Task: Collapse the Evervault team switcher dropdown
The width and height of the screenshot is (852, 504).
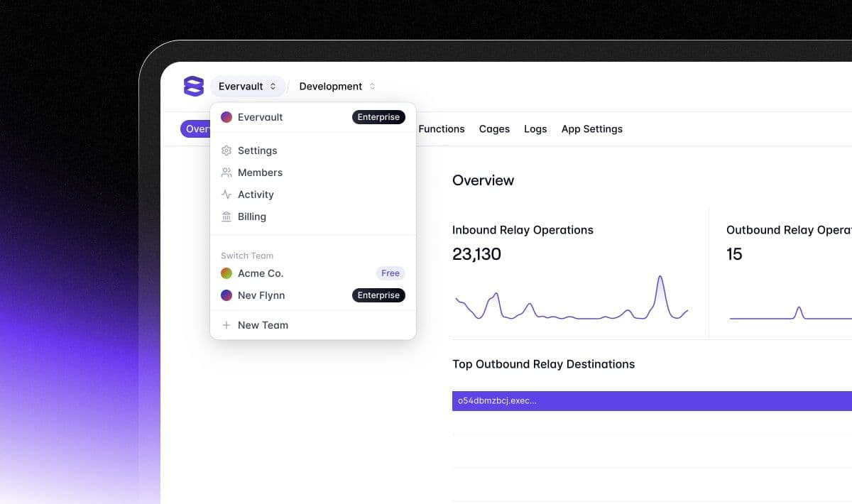Action: (247, 87)
